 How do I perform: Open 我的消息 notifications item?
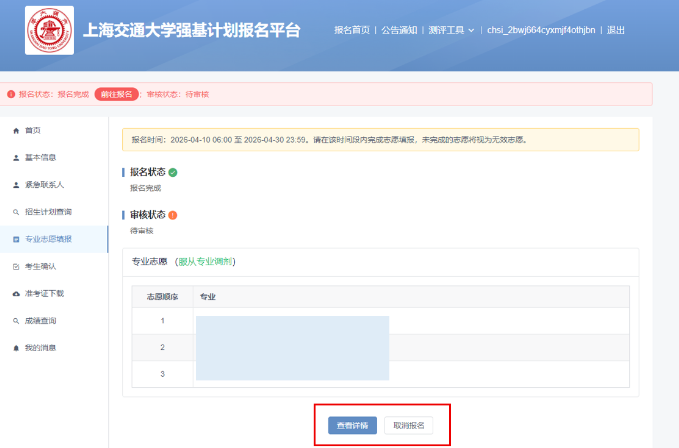(x=40, y=348)
